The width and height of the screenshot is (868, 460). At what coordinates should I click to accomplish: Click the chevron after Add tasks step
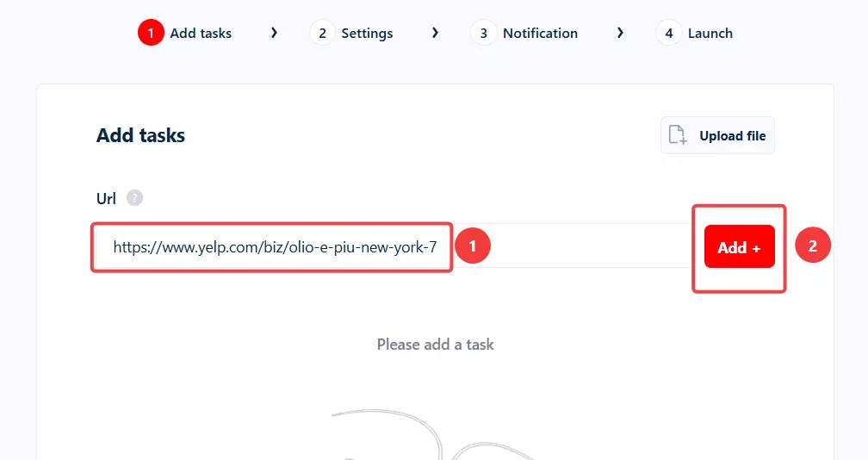pyautogui.click(x=274, y=34)
